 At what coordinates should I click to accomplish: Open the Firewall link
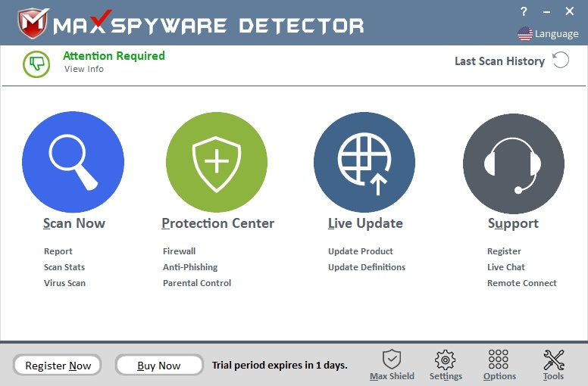point(179,251)
